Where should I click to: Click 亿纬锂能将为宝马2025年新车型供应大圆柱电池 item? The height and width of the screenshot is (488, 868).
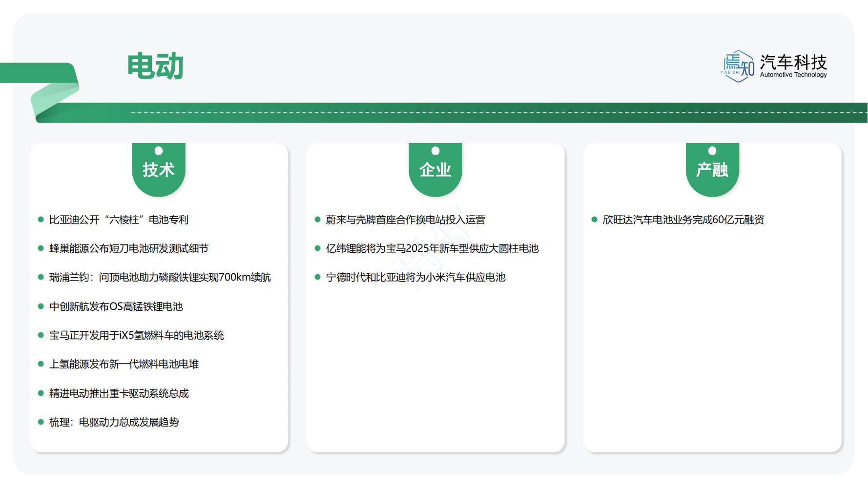(x=432, y=248)
